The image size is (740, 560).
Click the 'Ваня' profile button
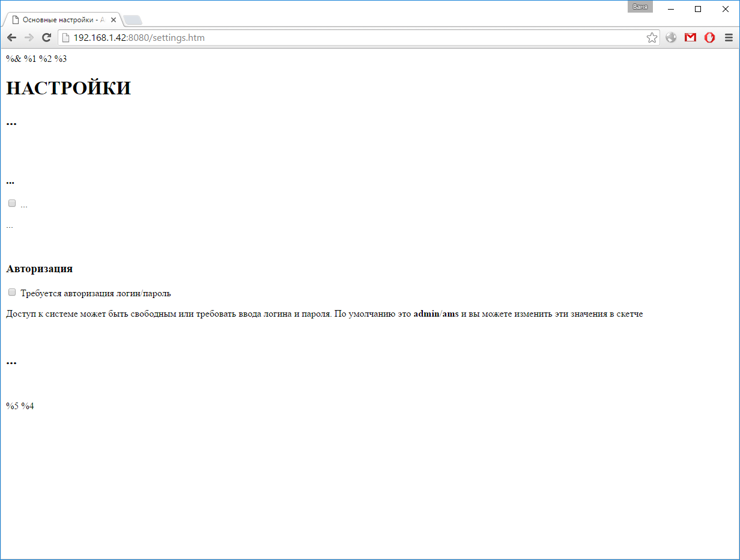[640, 7]
